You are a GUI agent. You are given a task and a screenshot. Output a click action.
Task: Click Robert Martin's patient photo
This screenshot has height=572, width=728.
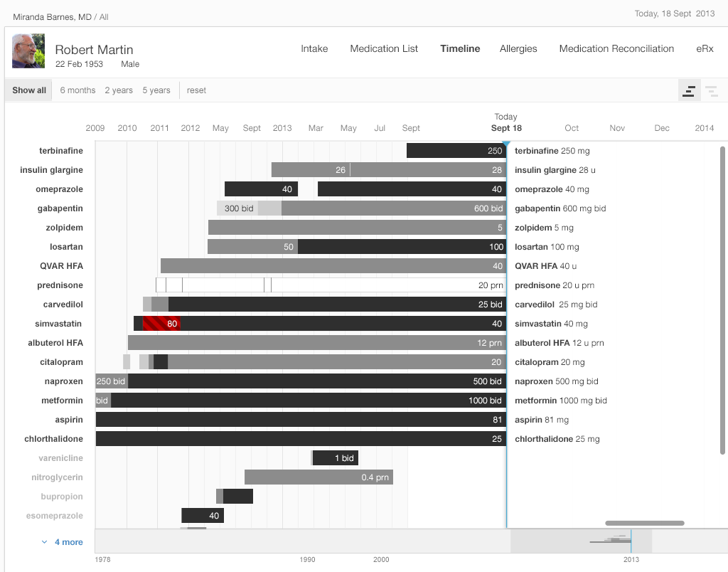point(28,52)
